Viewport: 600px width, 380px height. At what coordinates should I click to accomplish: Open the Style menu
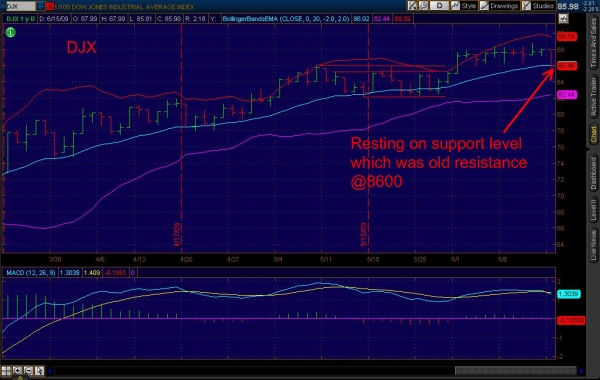464,6
